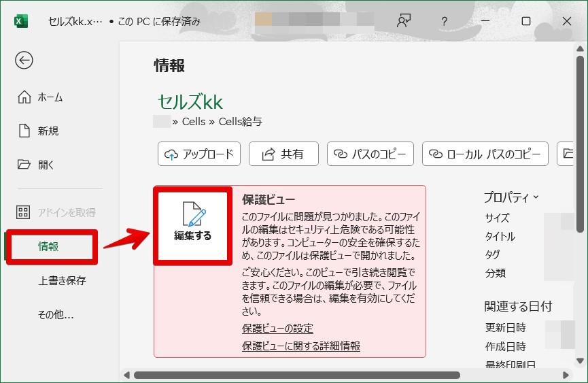Viewport: 588px width, 383px height.
Task: Open the ホーム menu item
Action: click(50, 97)
